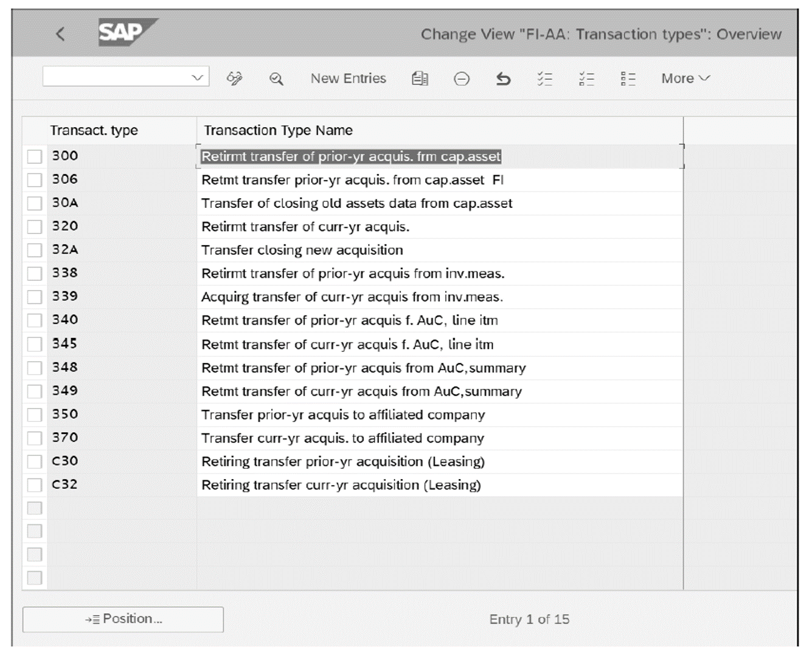Select All entries using the checklist icon
The image size is (812, 656).
click(x=546, y=78)
